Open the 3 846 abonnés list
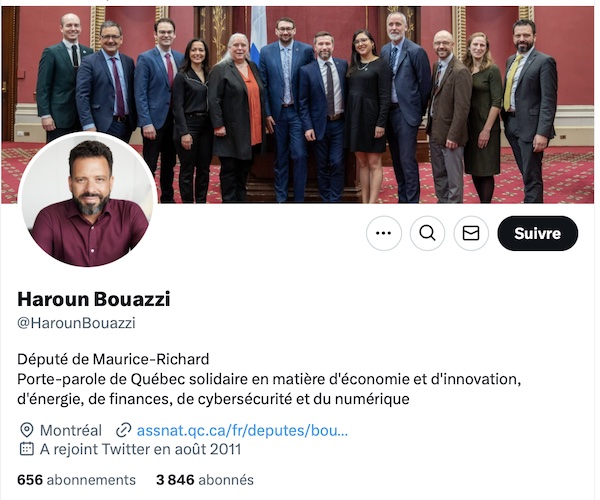Image resolution: width=600 pixels, height=500 pixels. click(x=205, y=480)
